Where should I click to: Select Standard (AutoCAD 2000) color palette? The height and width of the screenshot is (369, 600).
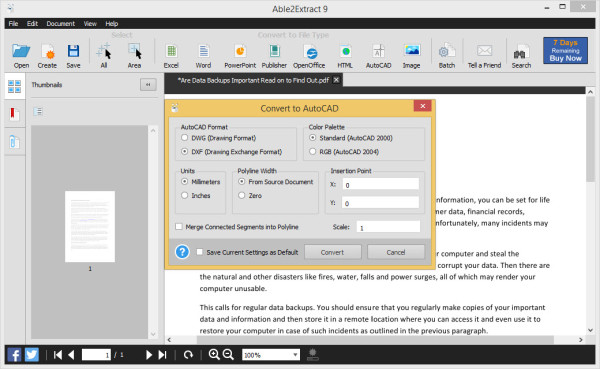point(313,138)
